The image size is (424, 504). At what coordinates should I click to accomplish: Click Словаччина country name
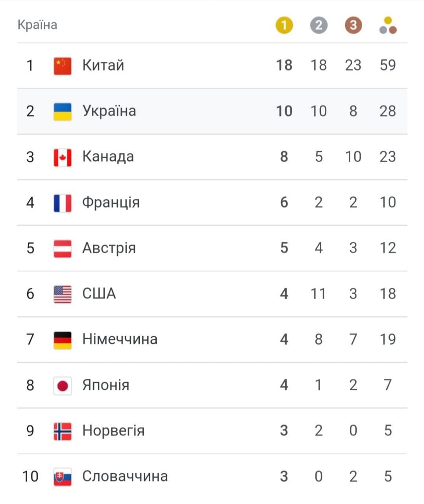pyautogui.click(x=125, y=476)
